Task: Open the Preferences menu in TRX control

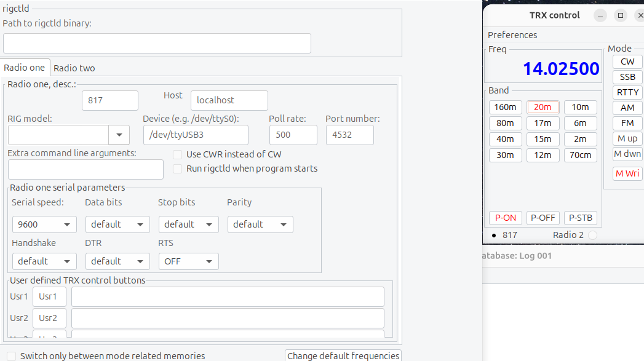Action: [512, 35]
